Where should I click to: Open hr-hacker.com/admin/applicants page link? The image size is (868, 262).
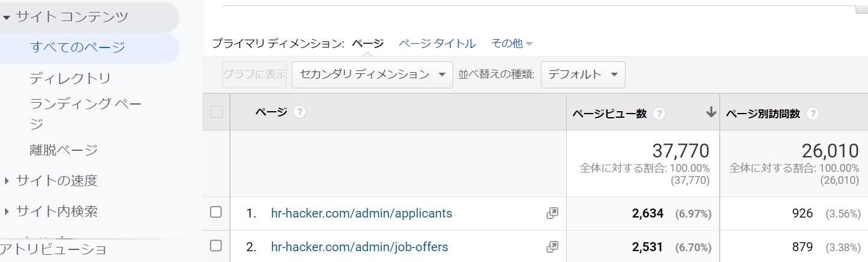pos(361,213)
